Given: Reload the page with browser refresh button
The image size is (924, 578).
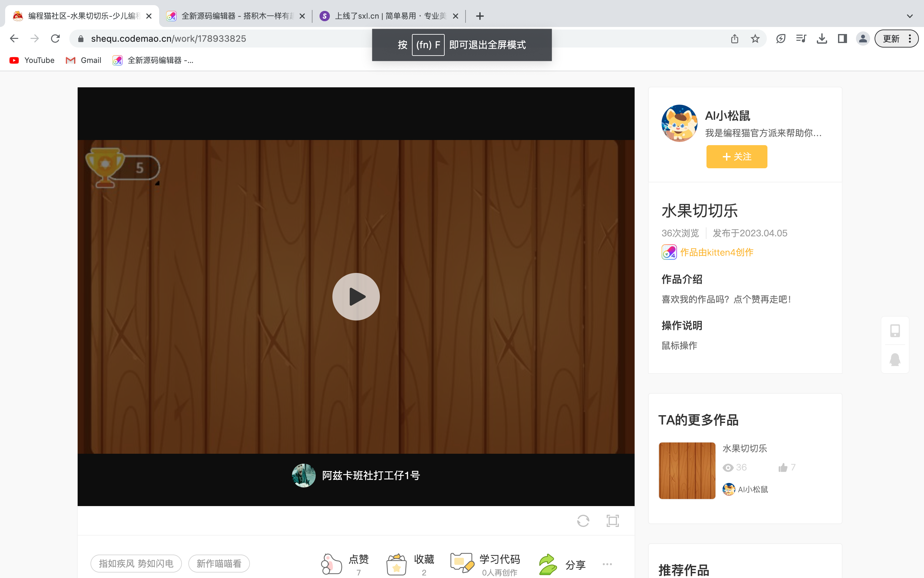Looking at the screenshot, I should 56,39.
